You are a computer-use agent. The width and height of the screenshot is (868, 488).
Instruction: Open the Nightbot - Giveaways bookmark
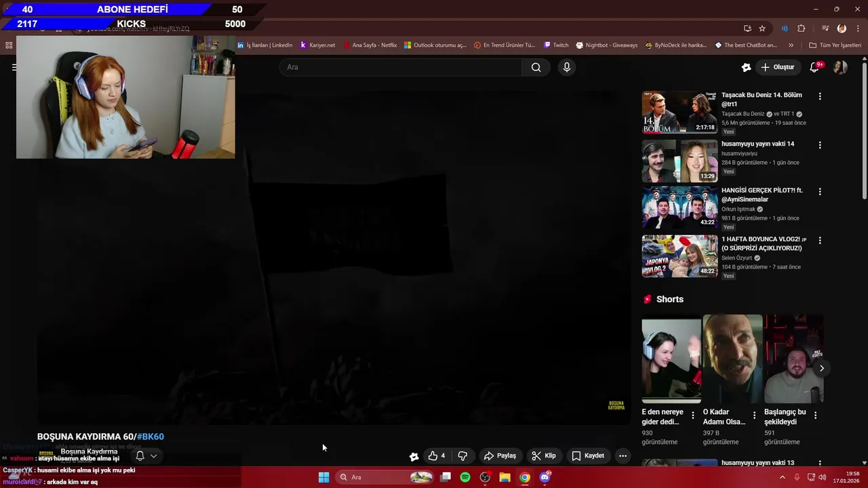607,45
